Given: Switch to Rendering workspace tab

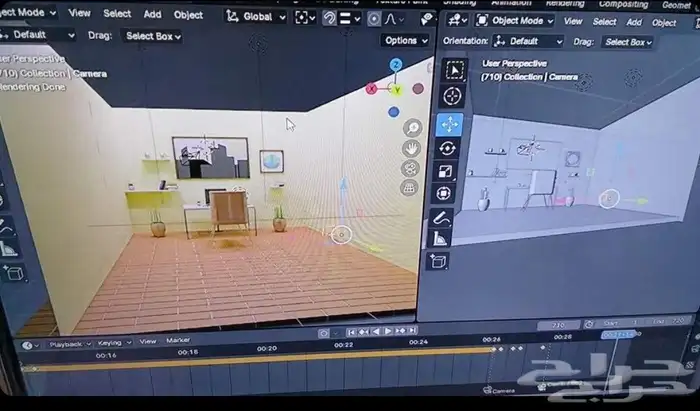Looking at the screenshot, I should 565,4.
